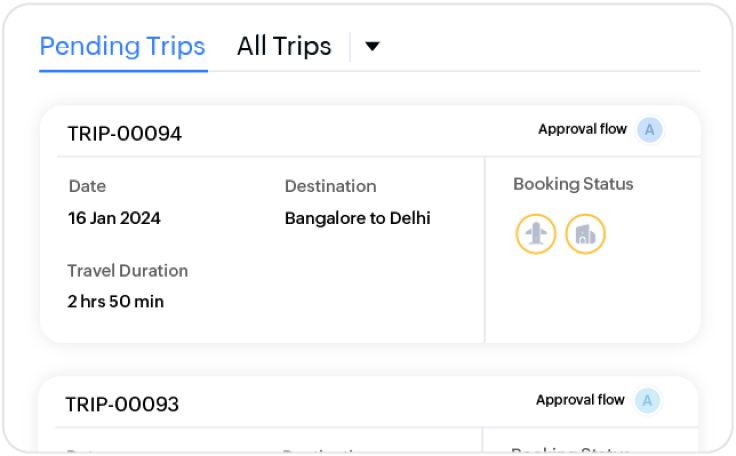This screenshot has width=736, height=456.
Task: Click the Travel Duration label
Action: (x=127, y=270)
